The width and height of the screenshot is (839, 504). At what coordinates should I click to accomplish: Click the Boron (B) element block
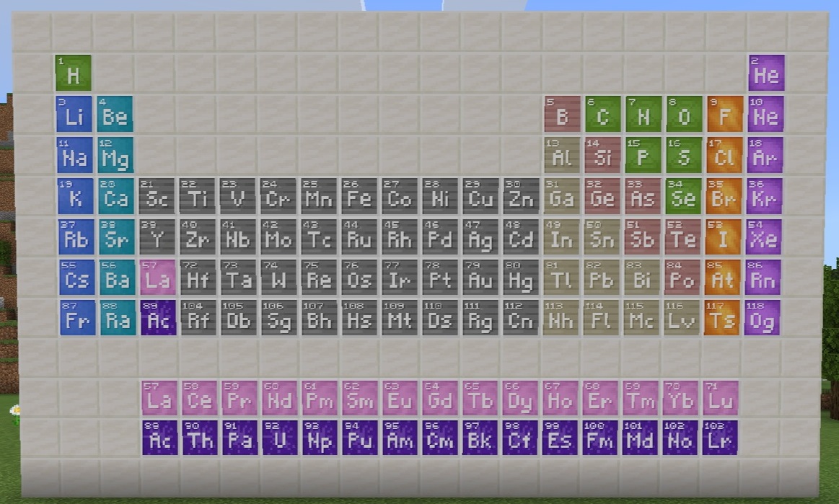point(563,114)
